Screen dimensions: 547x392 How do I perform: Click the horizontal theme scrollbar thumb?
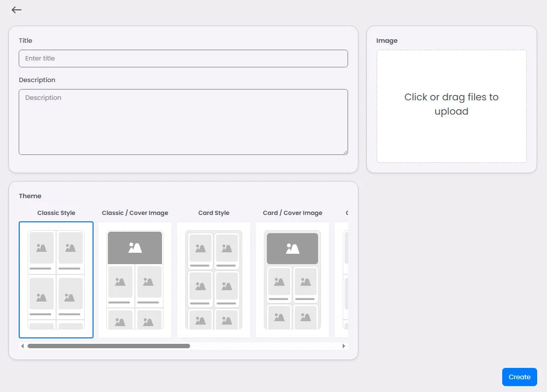109,346
